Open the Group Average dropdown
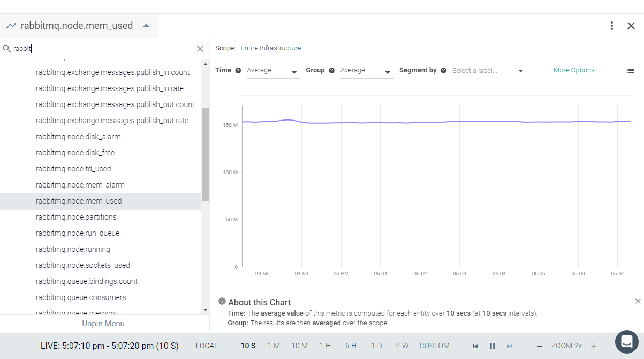 coord(367,71)
